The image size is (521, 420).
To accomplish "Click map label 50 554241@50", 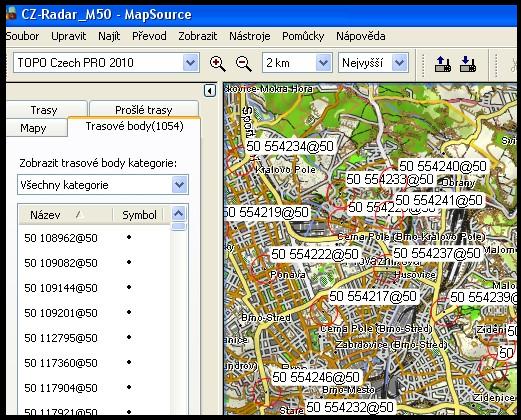I will point(439,200).
